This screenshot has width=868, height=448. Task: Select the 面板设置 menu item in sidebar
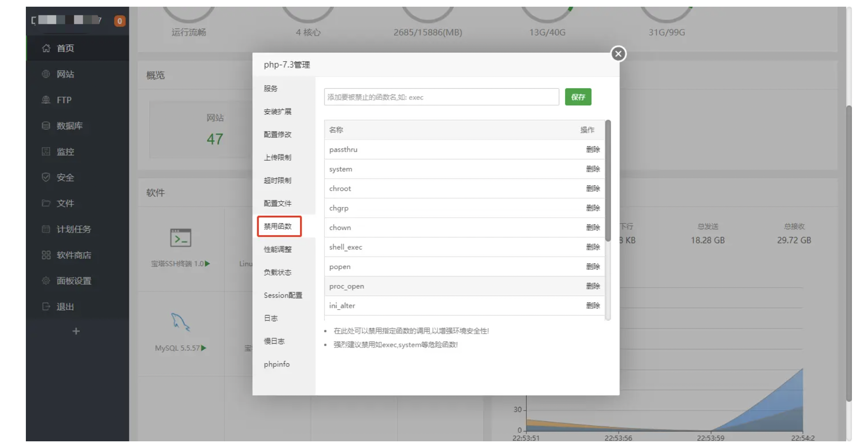74,281
